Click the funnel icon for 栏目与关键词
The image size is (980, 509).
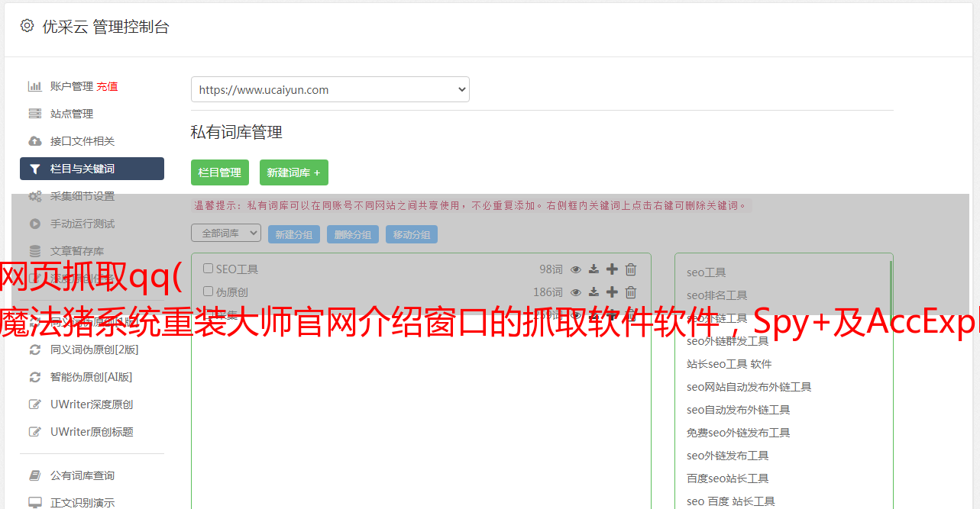(35, 169)
